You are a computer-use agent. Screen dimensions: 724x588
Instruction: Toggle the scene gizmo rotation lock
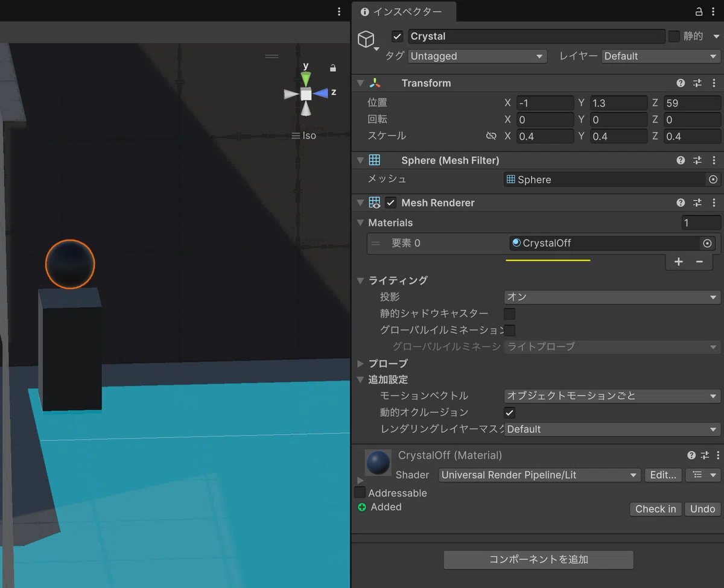pyautogui.click(x=332, y=68)
